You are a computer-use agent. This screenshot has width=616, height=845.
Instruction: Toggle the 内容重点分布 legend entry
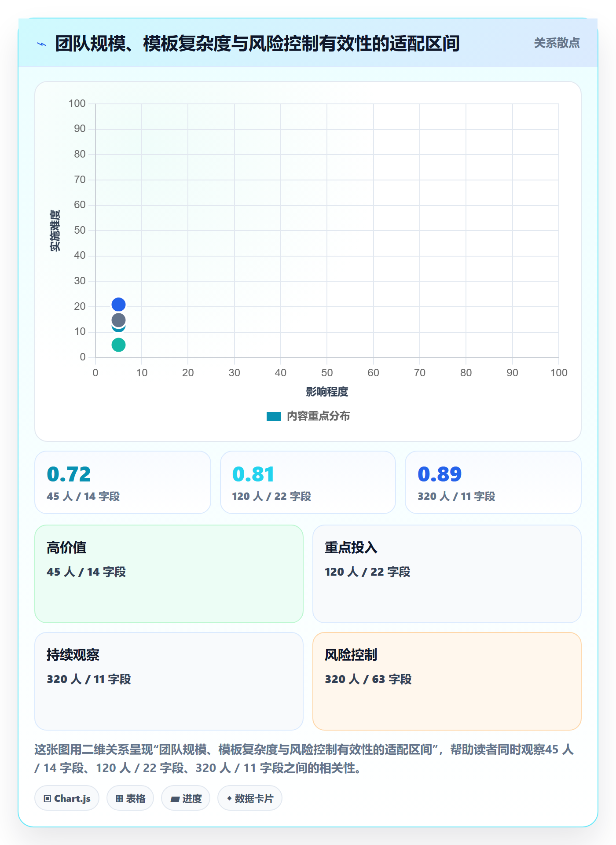pos(308,416)
